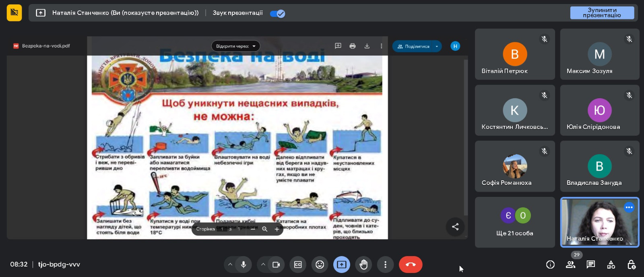
Task: Expand audio settings chevron next to microphone
Action: pyautogui.click(x=230, y=265)
